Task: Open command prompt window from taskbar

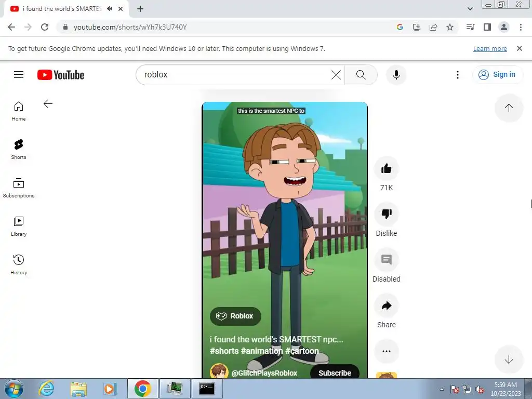Action: coord(207,389)
